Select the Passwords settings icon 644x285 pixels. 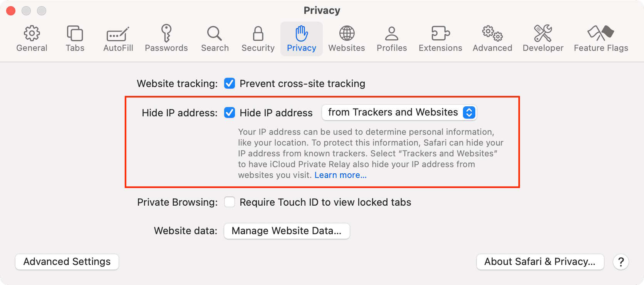pos(166,37)
